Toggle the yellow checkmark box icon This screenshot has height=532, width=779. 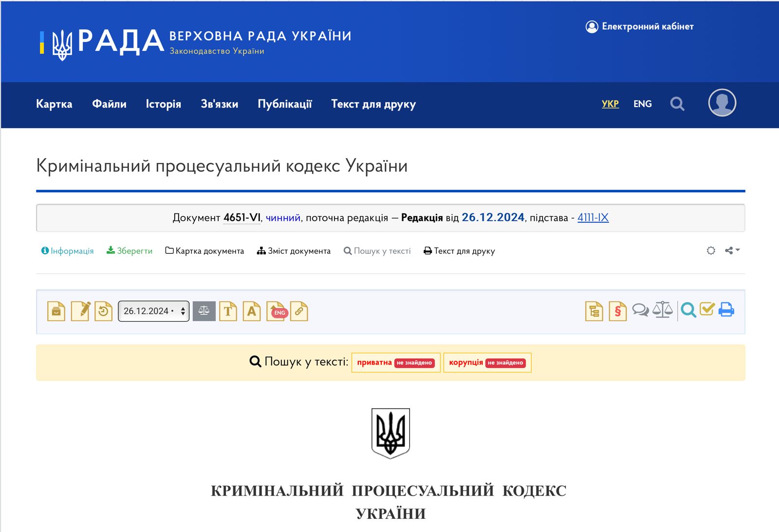pyautogui.click(x=707, y=309)
